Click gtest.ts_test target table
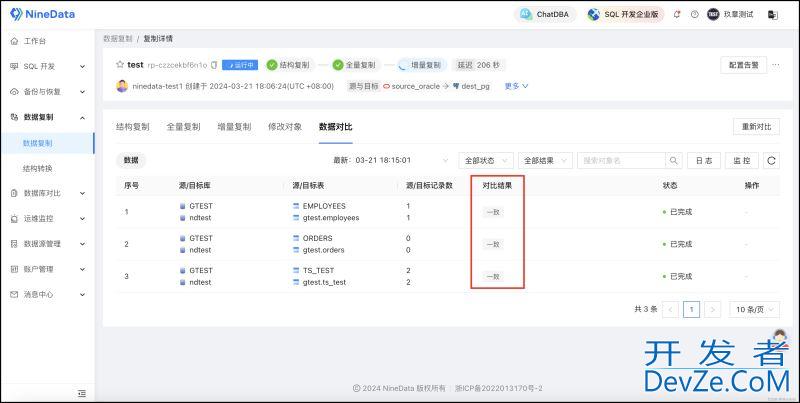Image resolution: width=800 pixels, height=403 pixels. [324, 282]
